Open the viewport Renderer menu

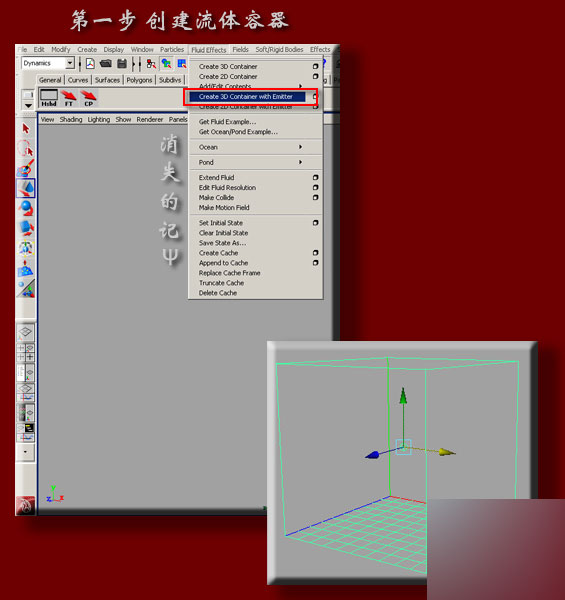tap(150, 119)
